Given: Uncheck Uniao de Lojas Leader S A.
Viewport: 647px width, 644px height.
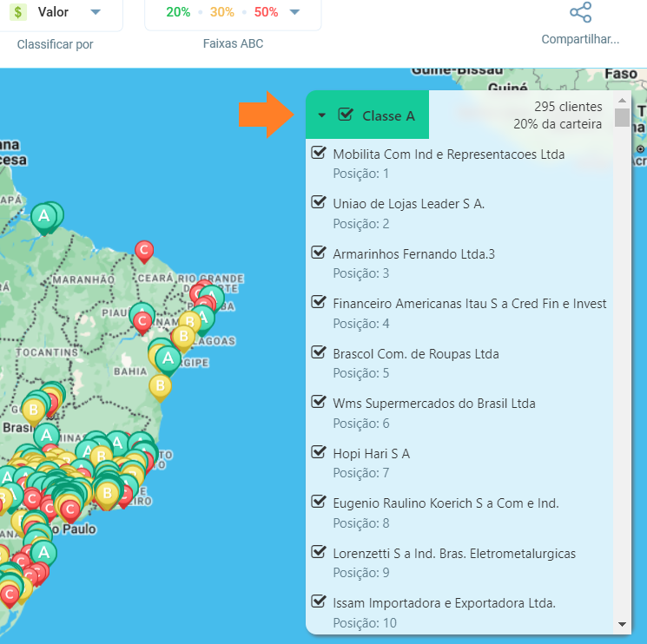Looking at the screenshot, I should (319, 202).
